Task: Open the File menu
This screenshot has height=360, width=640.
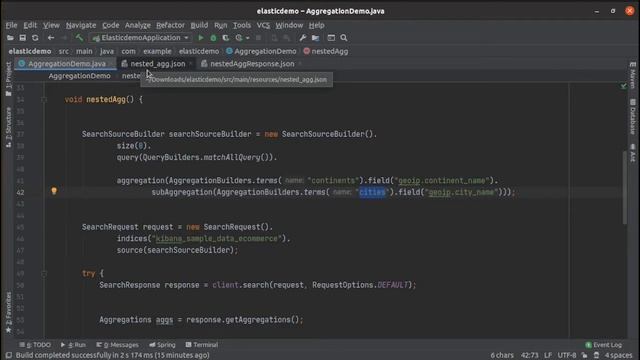Action: point(11,25)
